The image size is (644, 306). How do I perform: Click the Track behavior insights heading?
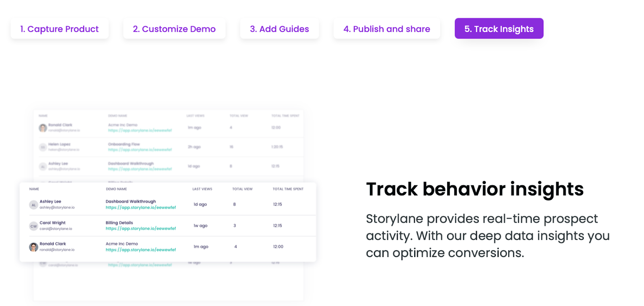[475, 189]
